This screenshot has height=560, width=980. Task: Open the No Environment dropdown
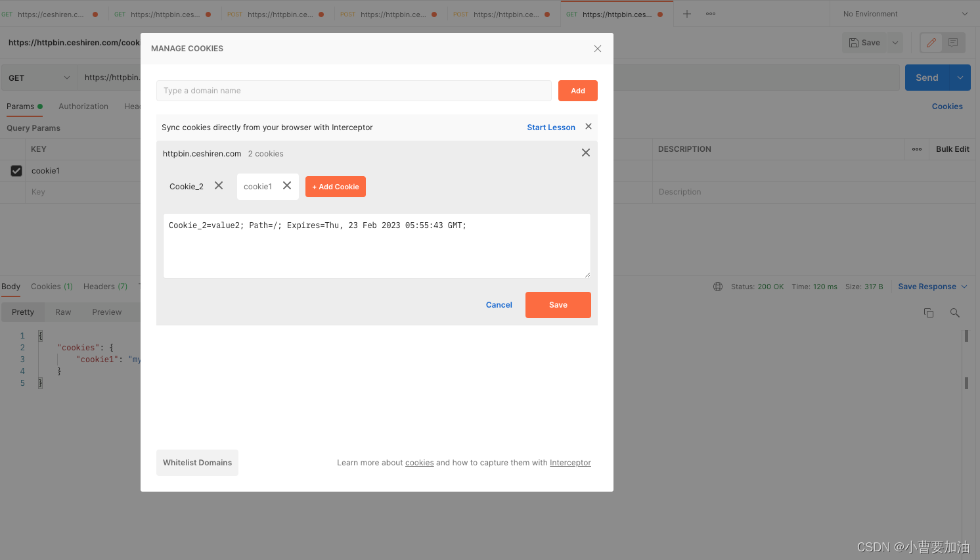[x=905, y=14]
